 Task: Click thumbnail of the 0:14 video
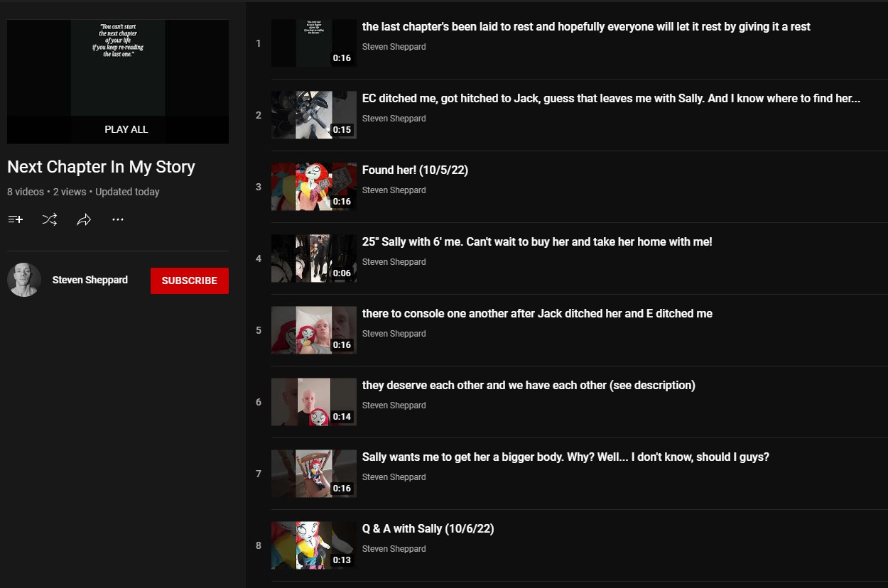click(x=314, y=402)
